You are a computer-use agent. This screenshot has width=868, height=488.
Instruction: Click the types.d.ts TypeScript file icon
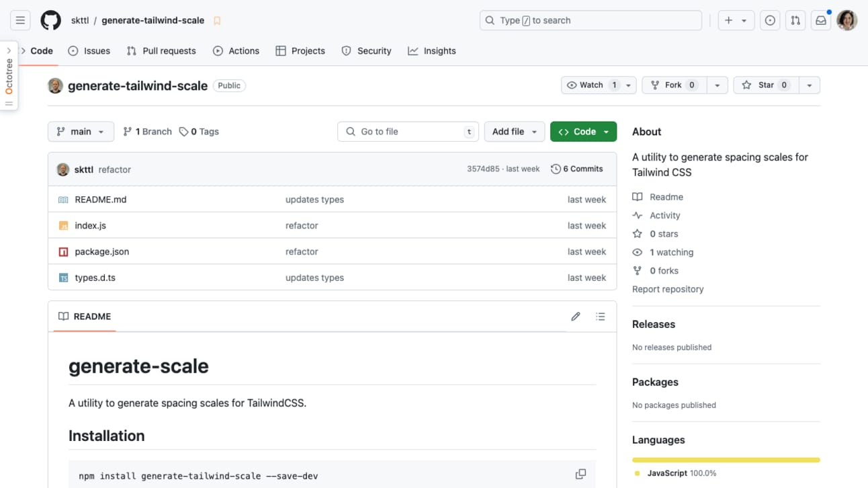point(63,278)
